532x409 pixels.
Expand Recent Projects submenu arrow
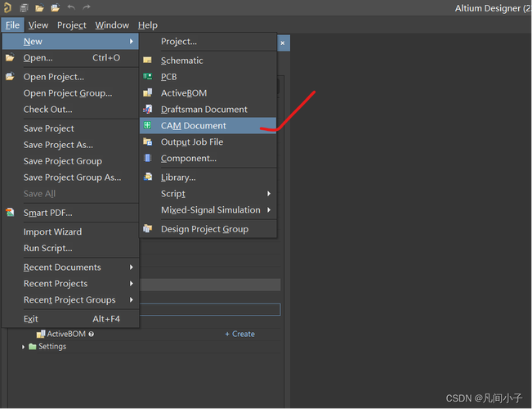click(x=132, y=283)
